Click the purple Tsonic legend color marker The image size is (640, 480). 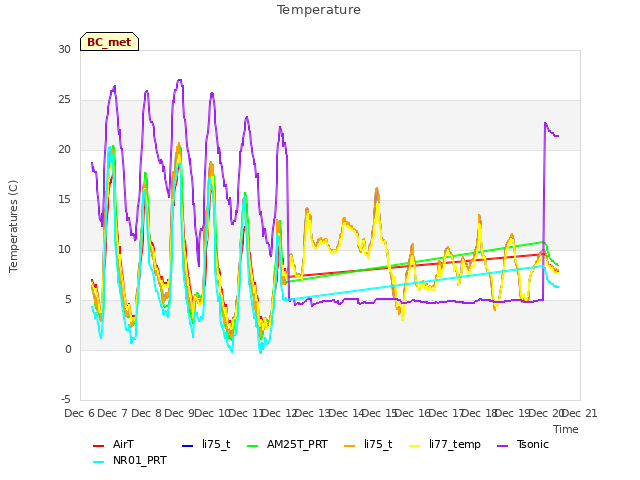[x=503, y=445]
